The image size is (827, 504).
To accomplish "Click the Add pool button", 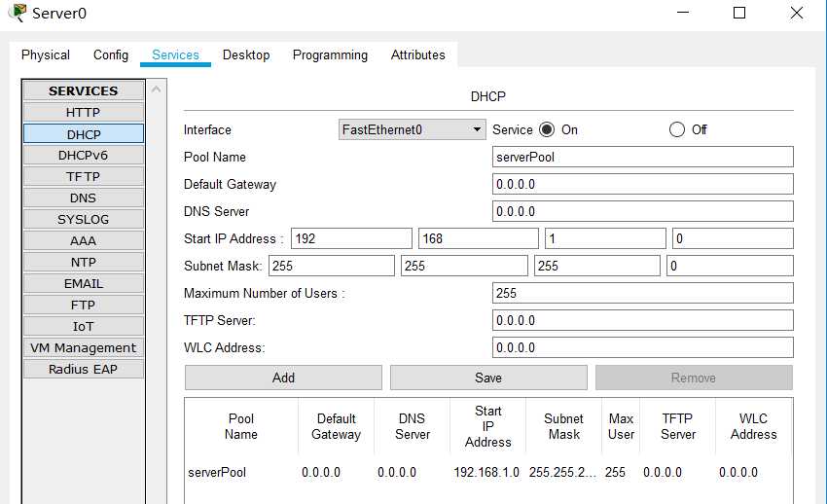I will coord(283,378).
